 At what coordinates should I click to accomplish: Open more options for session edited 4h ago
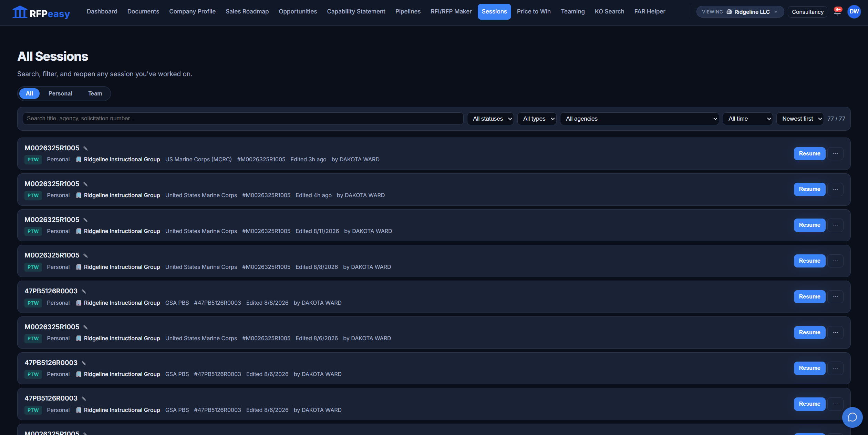[x=836, y=189]
